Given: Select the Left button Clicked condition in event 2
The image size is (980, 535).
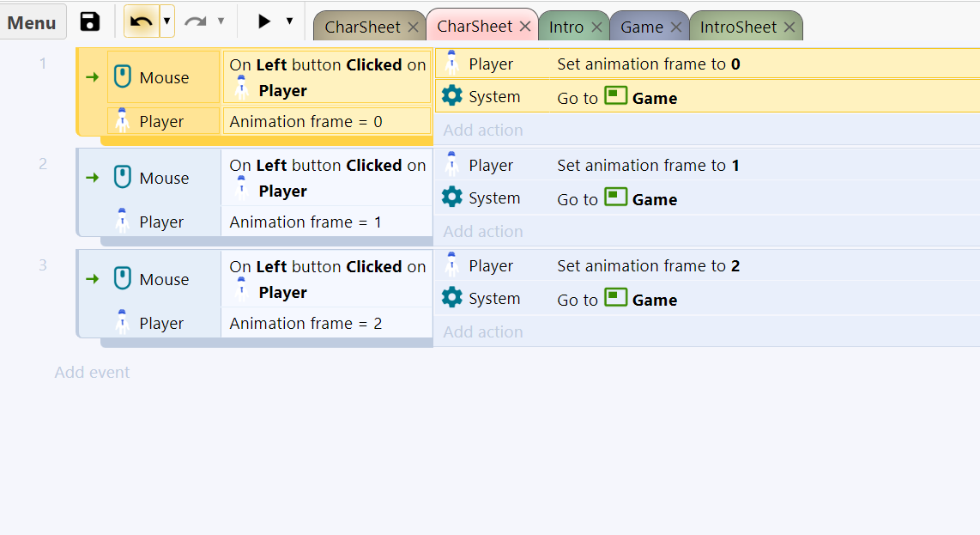Looking at the screenshot, I should click(326, 178).
